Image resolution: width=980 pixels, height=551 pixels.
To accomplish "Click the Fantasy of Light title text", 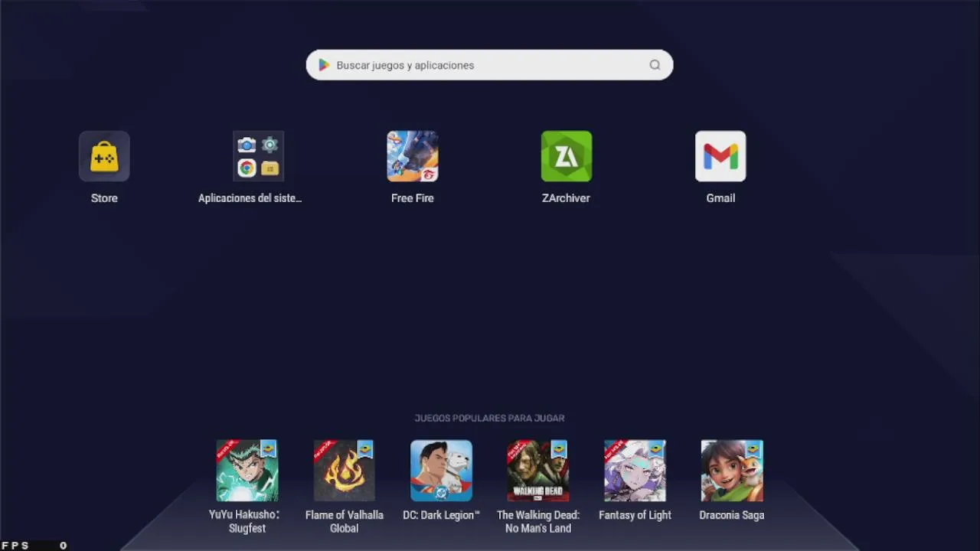I will click(635, 515).
